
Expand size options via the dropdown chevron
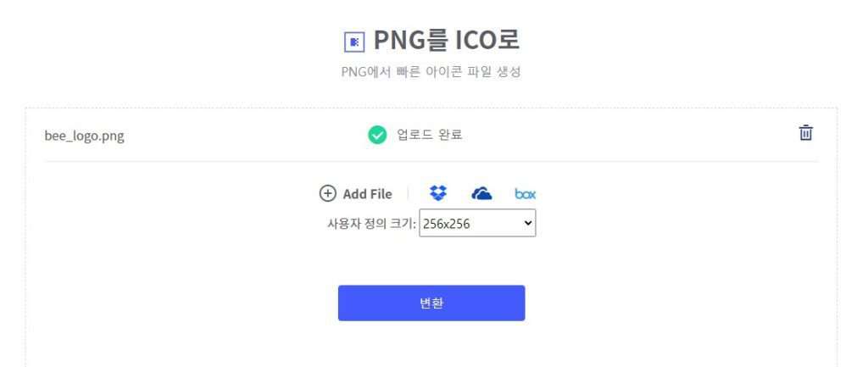pos(527,223)
